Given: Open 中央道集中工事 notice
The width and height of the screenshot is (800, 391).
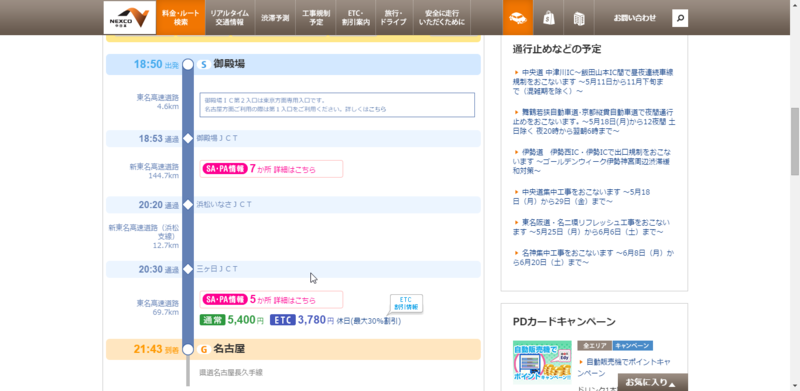Looking at the screenshot, I should pos(582,197).
